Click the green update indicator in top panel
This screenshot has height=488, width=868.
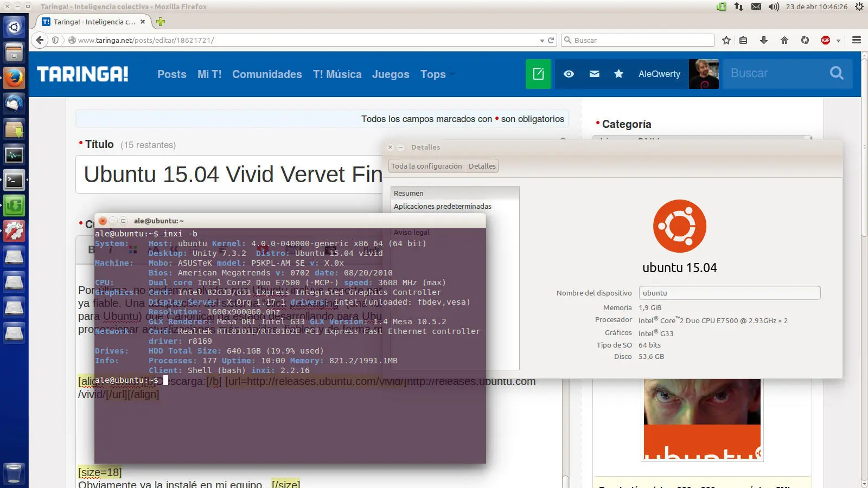[x=722, y=7]
